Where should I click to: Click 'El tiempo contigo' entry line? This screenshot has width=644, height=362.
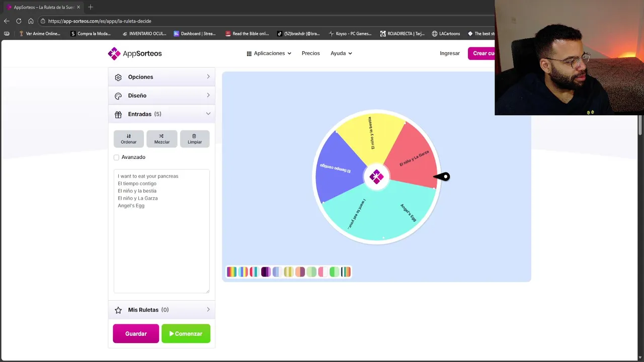[x=137, y=184]
